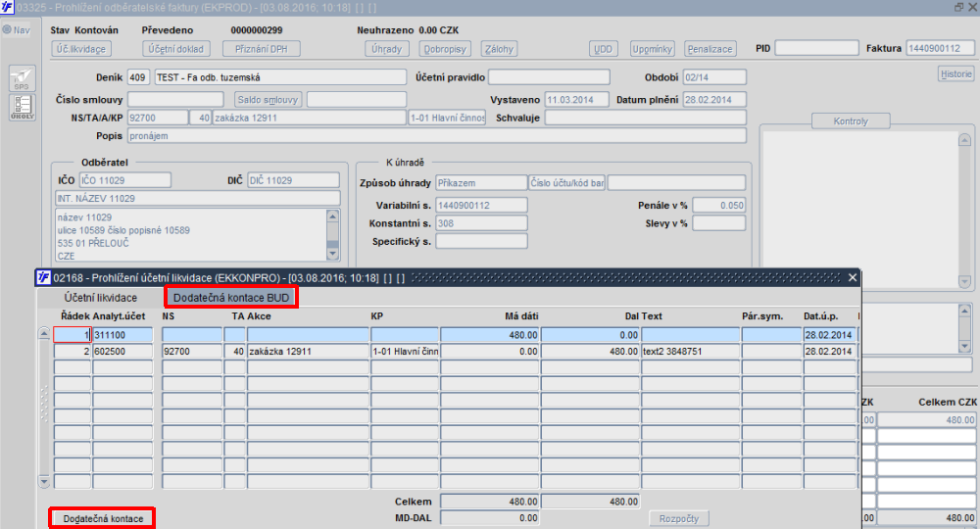Close the Prohlížení účetní likvidace dialog
This screenshot has width=980, height=529.
853,277
